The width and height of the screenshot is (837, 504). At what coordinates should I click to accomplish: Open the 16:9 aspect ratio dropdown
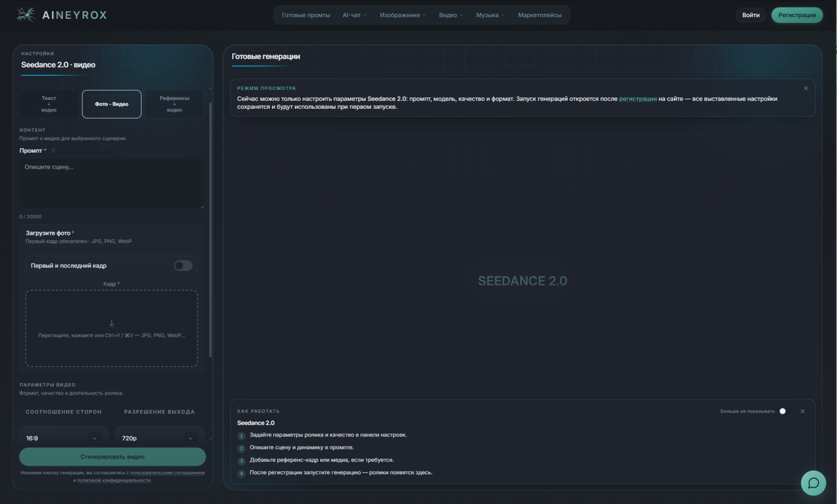(63, 438)
